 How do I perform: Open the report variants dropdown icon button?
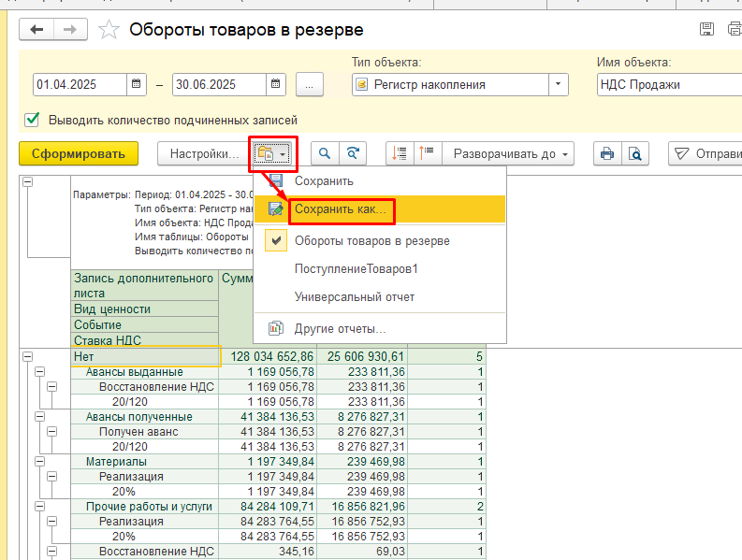click(272, 153)
